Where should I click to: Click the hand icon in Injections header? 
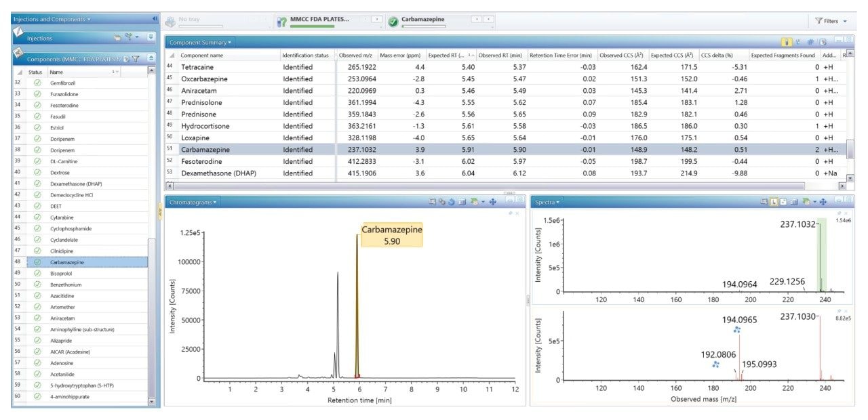click(x=117, y=37)
